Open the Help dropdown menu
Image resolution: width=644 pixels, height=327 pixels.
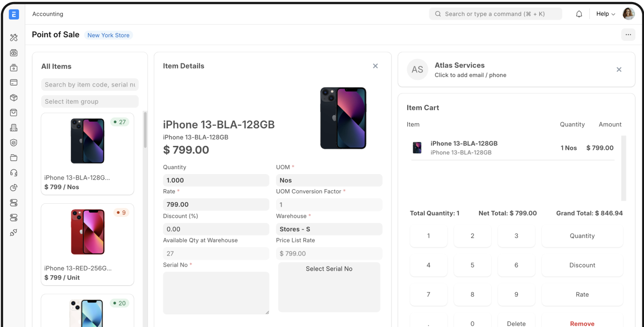coord(605,14)
